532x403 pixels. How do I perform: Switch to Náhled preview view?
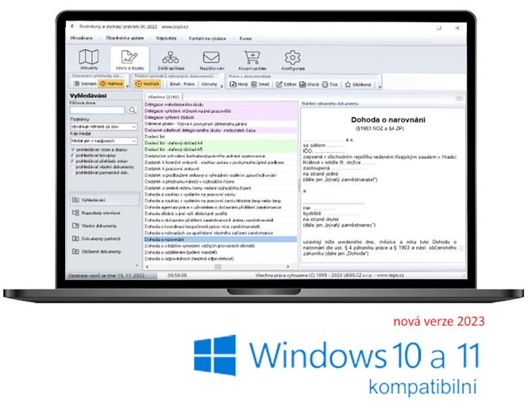click(111, 83)
